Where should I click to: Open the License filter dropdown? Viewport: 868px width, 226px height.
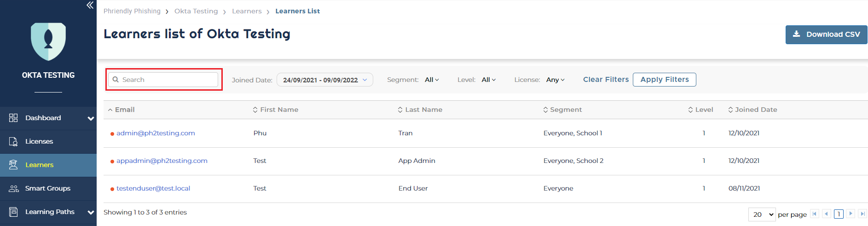pos(555,80)
